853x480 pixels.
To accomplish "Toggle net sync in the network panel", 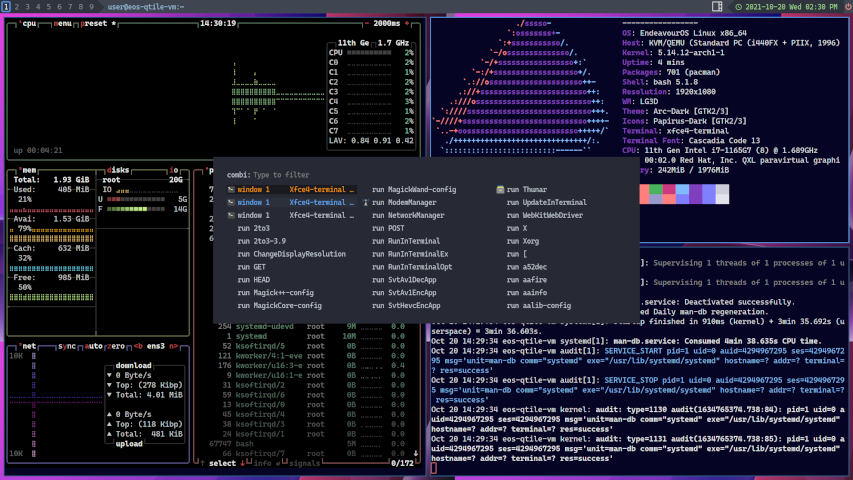I will click(66, 346).
